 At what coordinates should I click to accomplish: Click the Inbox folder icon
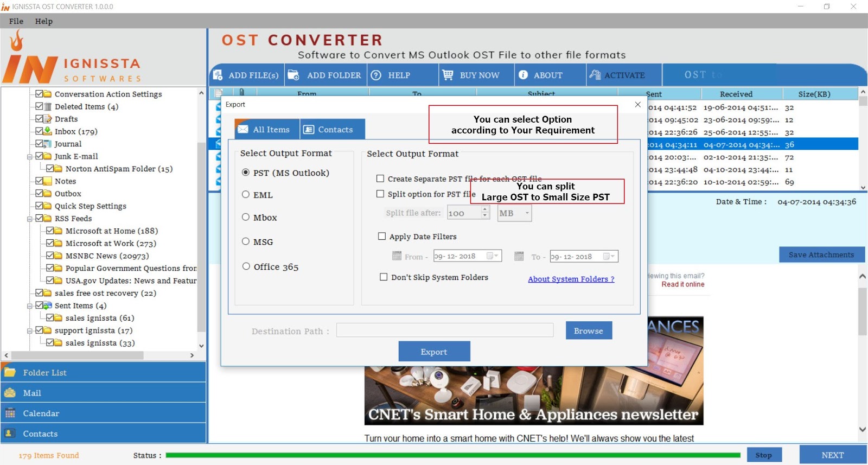(x=48, y=131)
